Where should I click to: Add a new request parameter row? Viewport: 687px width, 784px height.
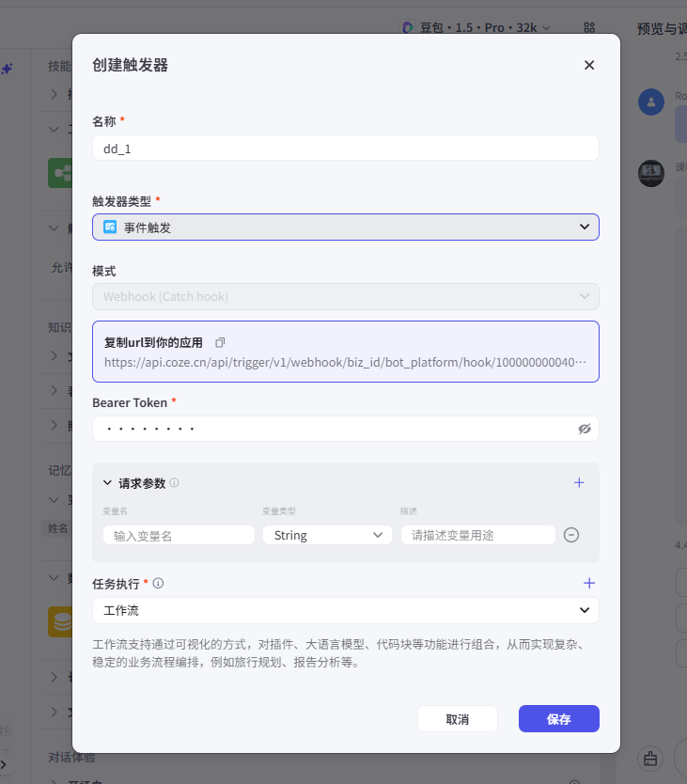[579, 482]
